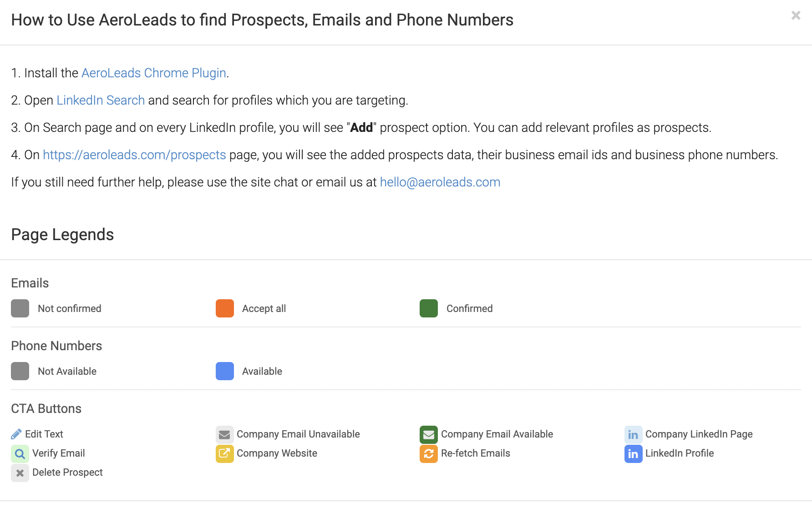Click the Company Website external link icon

pos(224,454)
